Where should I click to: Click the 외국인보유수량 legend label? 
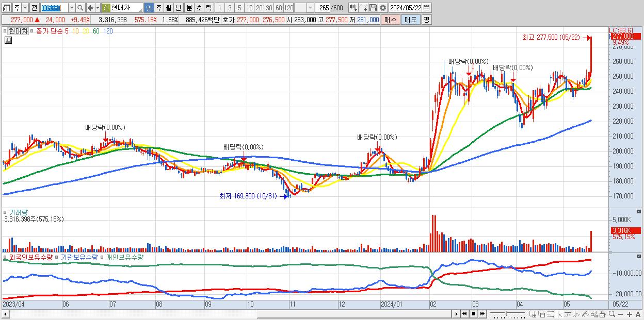coord(31,257)
